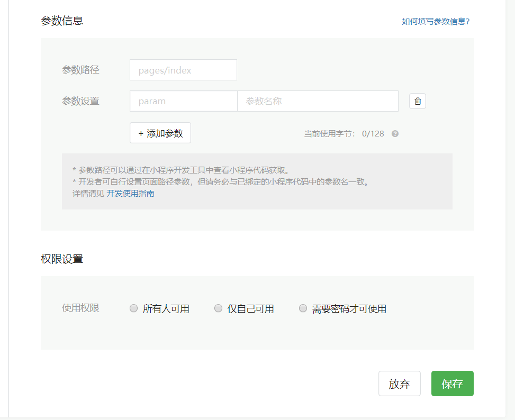Select the 所有人可用 radio button
Viewport: 515px width, 420px height.
coord(133,308)
